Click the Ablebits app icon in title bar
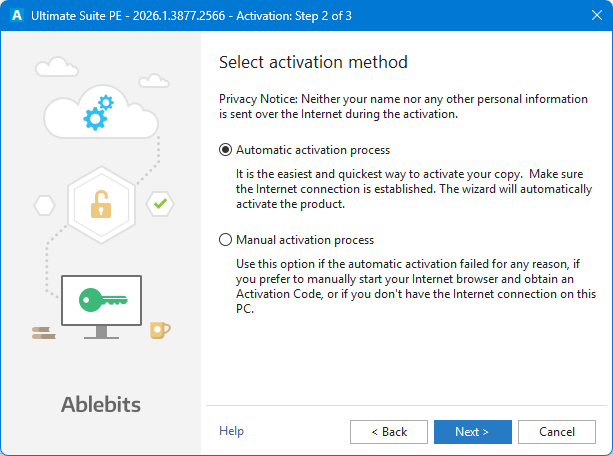 17,15
